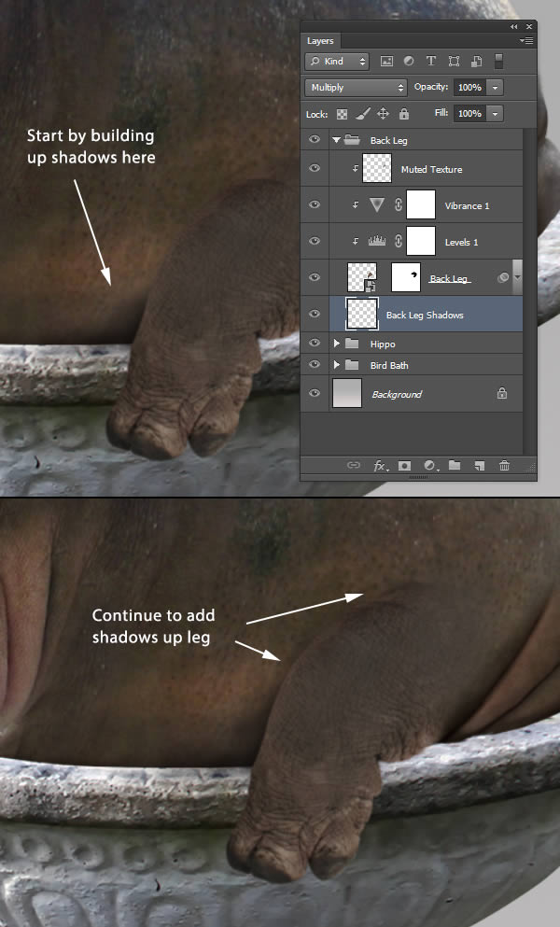Filter layers by adjustment layers icon
Viewport: 560px width, 927px height.
pyautogui.click(x=409, y=61)
